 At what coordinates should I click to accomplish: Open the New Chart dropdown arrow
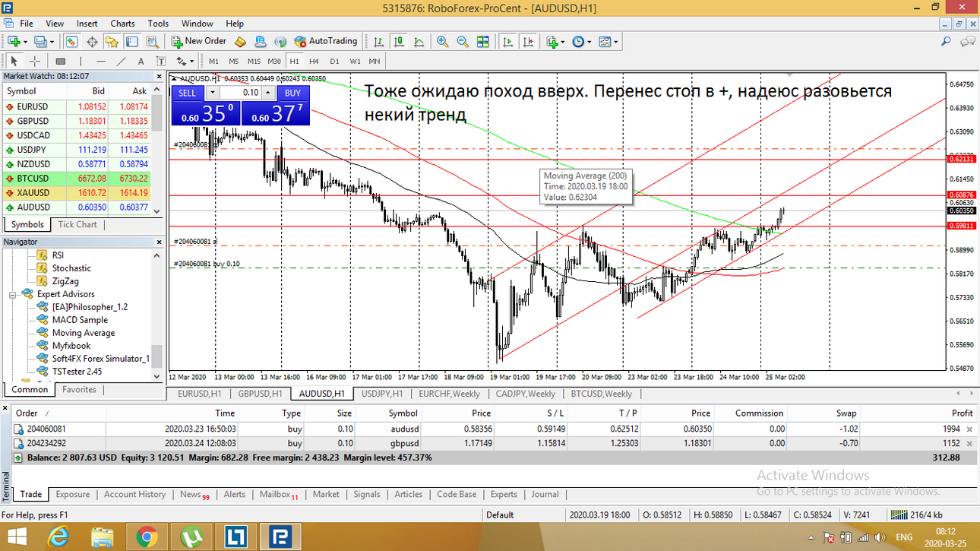click(x=25, y=42)
